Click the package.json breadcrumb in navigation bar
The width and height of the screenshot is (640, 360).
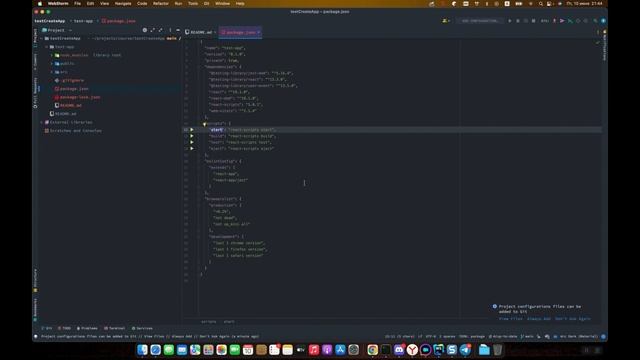119,21
